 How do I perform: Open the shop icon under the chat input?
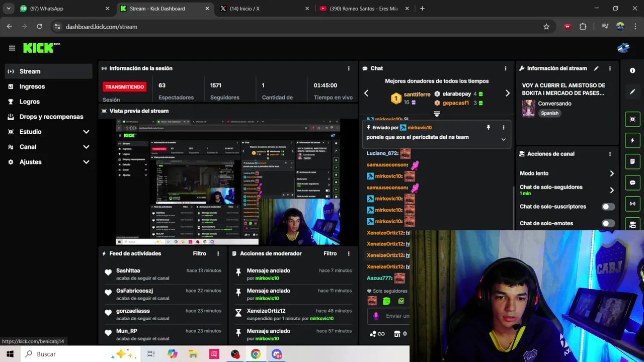click(397, 334)
